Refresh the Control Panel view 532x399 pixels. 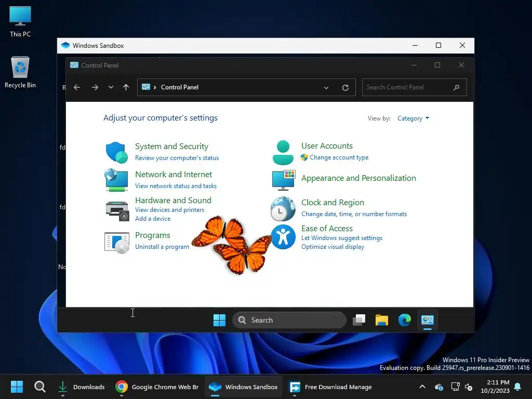tap(345, 87)
